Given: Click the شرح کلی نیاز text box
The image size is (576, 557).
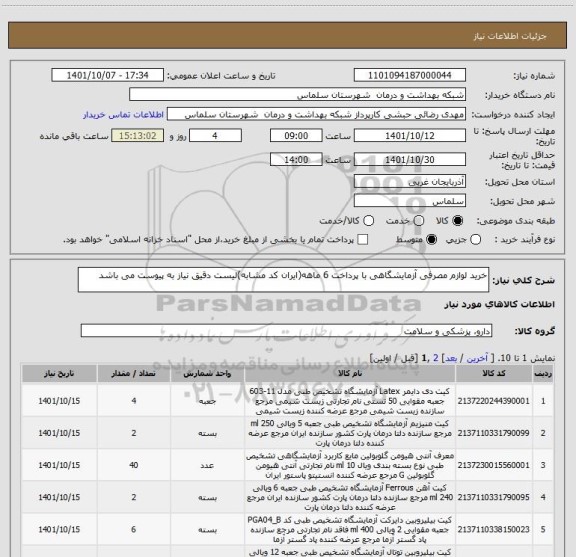Looking at the screenshot, I should click(x=283, y=280).
